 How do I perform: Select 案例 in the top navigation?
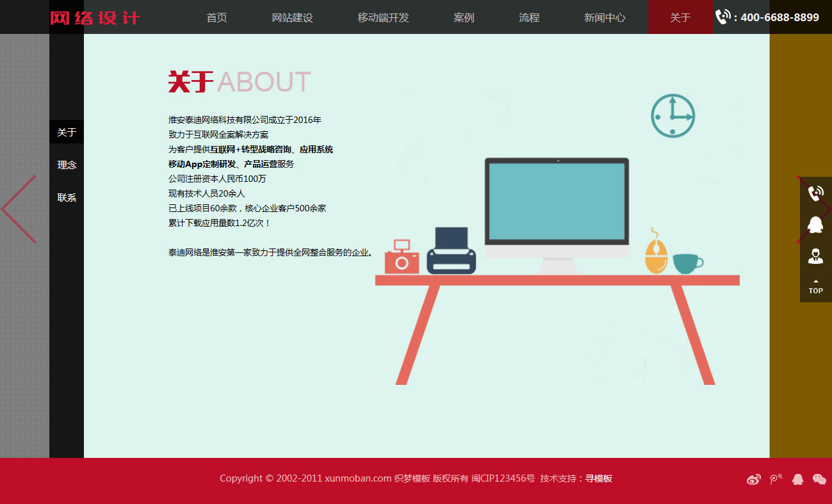464,17
